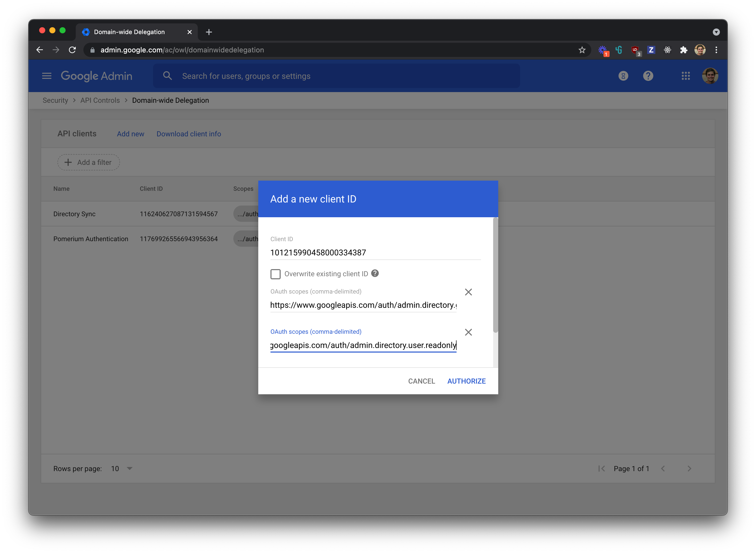Open the tab search dropdown arrow
The height and width of the screenshot is (553, 756).
[x=716, y=32]
